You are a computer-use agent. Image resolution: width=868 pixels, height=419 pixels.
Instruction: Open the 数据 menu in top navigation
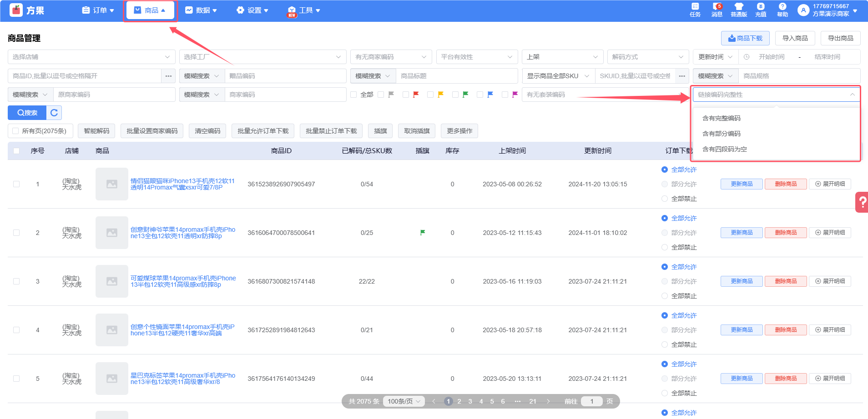[x=201, y=10]
